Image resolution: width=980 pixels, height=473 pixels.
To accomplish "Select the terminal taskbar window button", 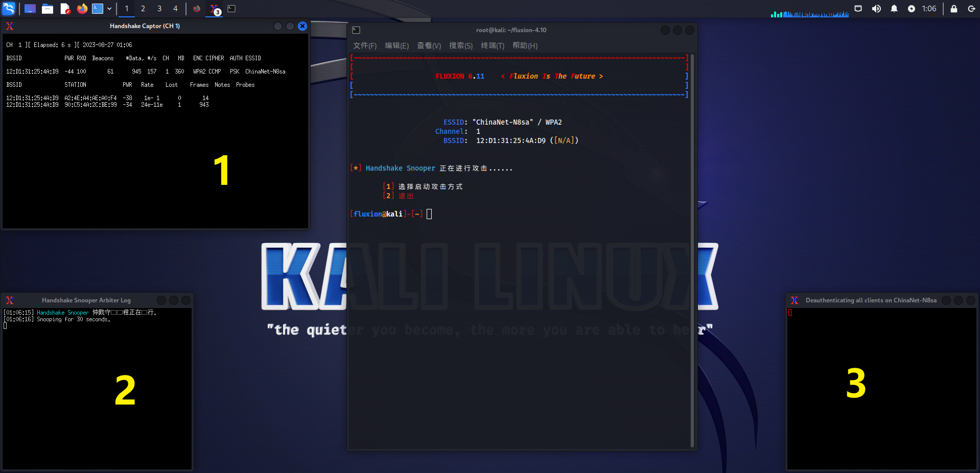I will click(231, 9).
